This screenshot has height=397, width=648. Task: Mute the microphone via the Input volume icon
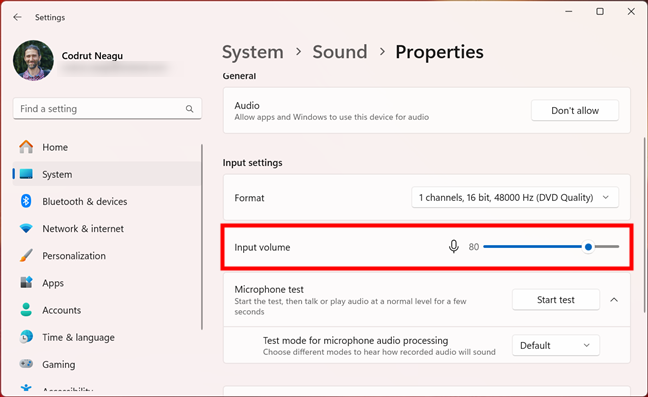[453, 247]
